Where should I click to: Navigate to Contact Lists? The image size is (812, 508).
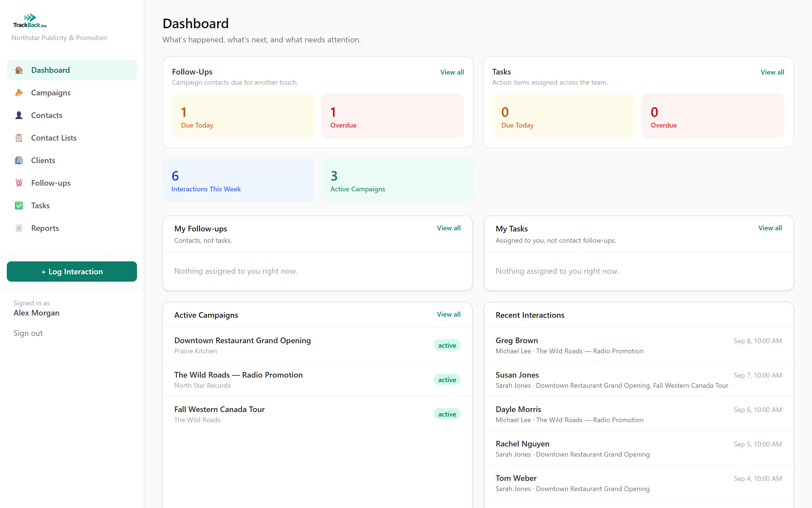(x=72, y=138)
